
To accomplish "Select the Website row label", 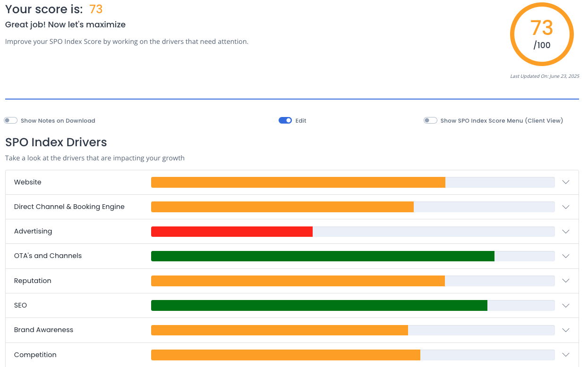I will [28, 182].
